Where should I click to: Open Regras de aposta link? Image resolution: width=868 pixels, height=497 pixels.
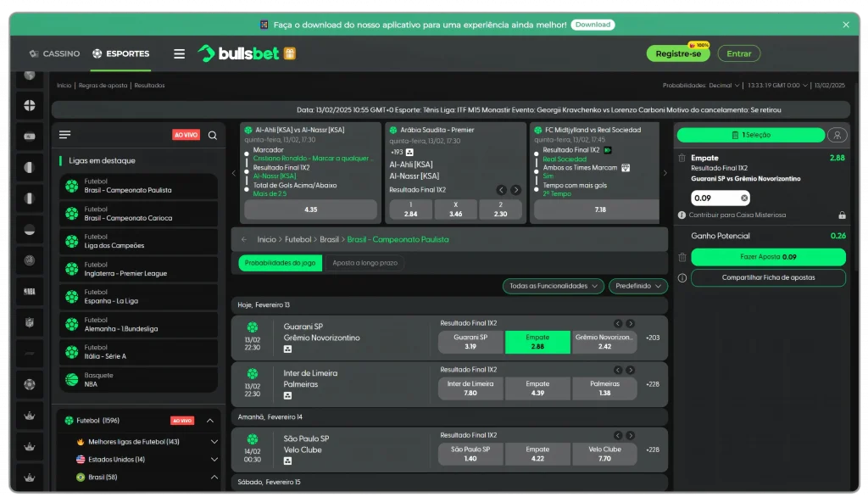point(103,86)
